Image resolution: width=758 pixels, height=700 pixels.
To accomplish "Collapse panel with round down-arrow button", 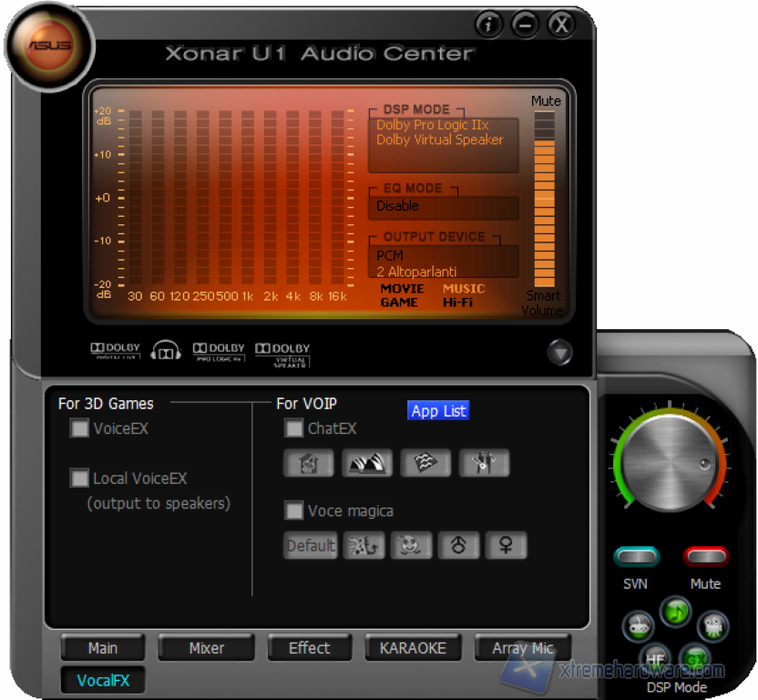I will click(x=560, y=352).
